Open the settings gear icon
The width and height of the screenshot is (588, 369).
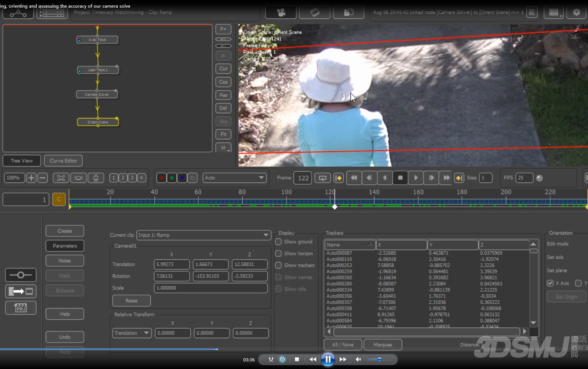(x=576, y=12)
